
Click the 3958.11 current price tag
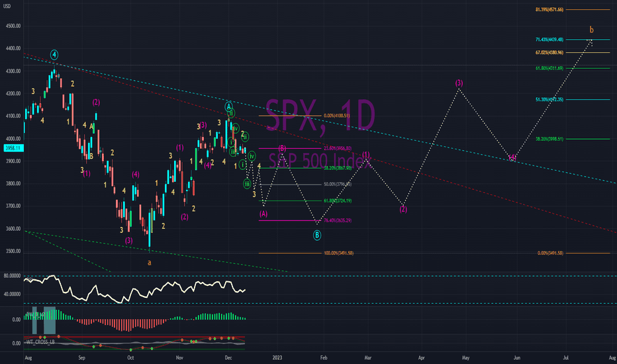click(x=13, y=148)
